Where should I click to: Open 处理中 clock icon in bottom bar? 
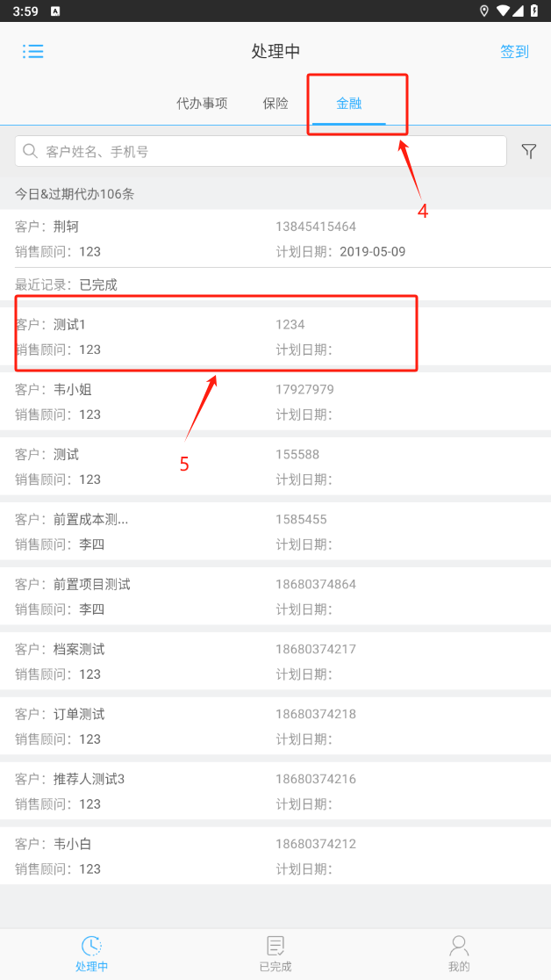coord(91,946)
